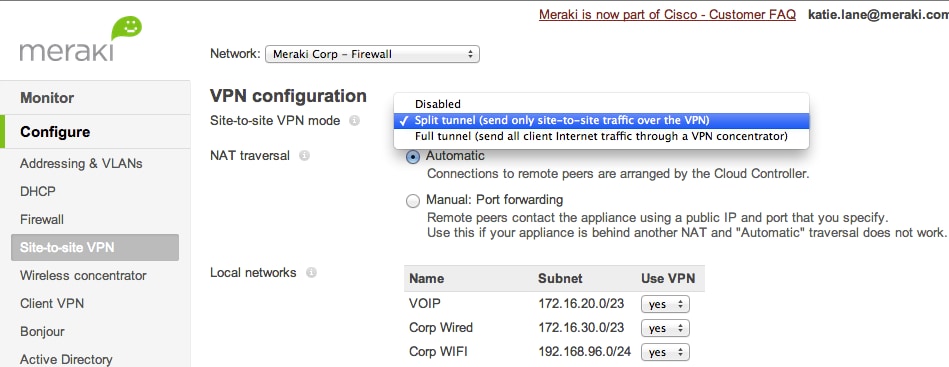The image size is (949, 367).
Task: Go to Wireless concentrator page
Action: 83,275
